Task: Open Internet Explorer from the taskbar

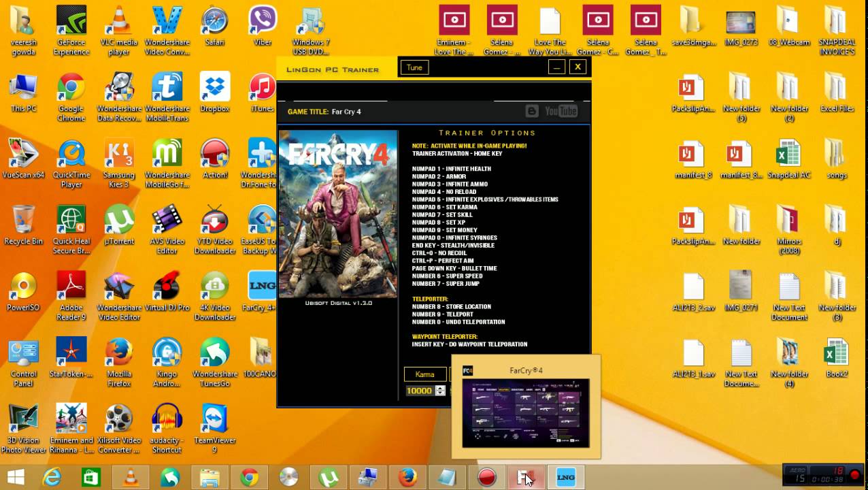Action: (x=52, y=477)
